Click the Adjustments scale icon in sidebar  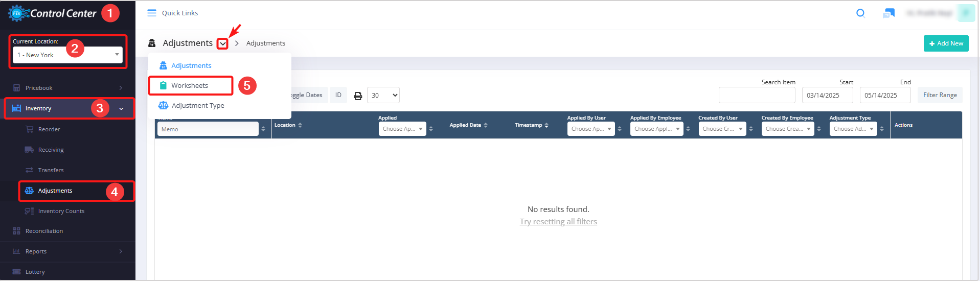[29, 191]
